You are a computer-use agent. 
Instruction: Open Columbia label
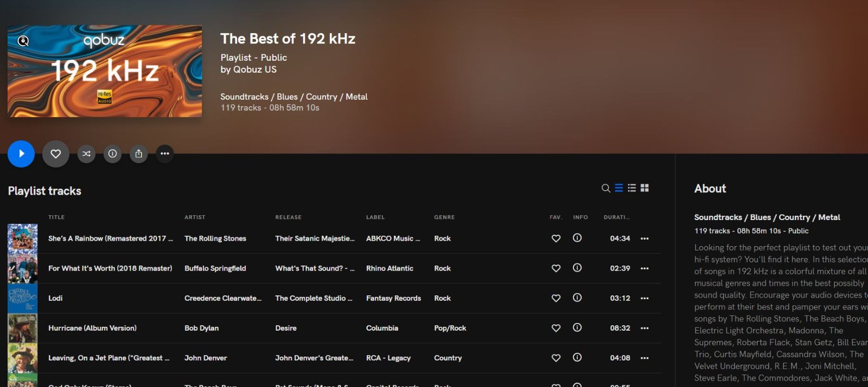coord(382,328)
